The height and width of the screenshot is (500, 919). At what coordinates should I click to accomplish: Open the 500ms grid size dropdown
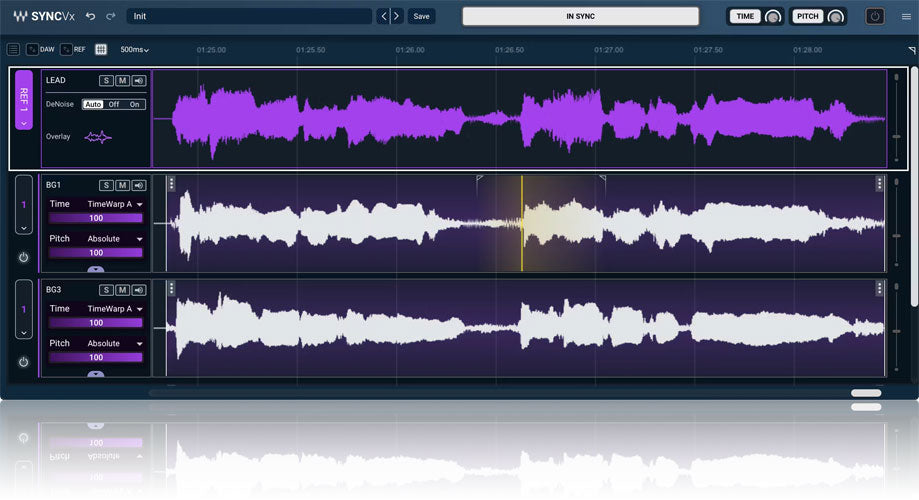(134, 50)
